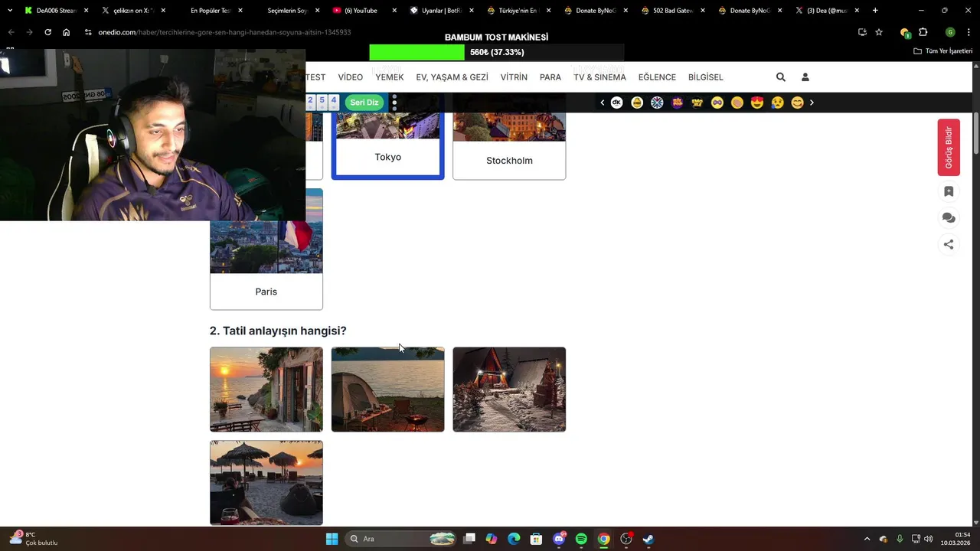Click the Windows Start button
This screenshot has height=551, width=980.
[x=332, y=539]
